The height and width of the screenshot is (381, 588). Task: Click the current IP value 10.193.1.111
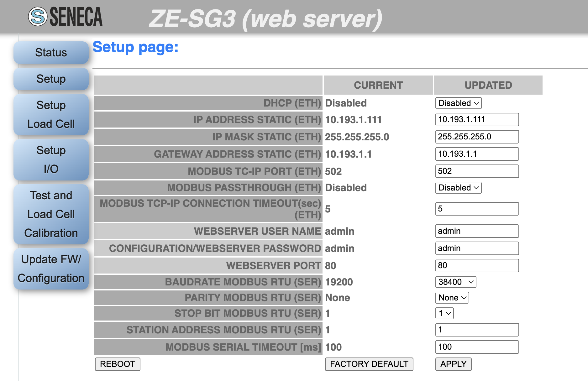pyautogui.click(x=353, y=120)
